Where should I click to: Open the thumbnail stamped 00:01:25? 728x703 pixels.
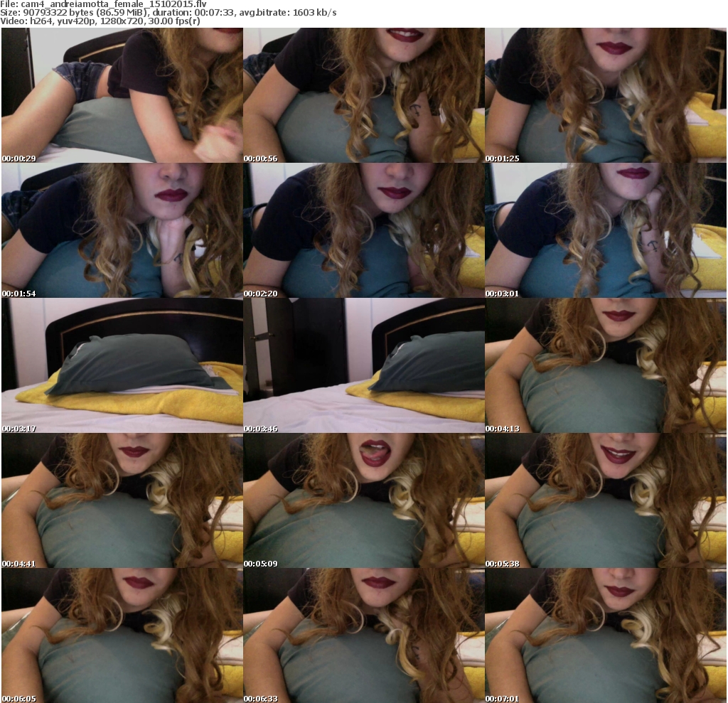pos(606,95)
